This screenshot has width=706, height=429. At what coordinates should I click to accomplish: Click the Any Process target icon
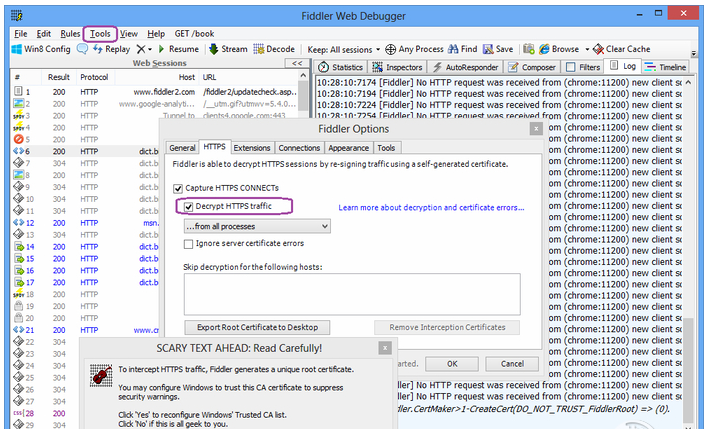[390, 49]
